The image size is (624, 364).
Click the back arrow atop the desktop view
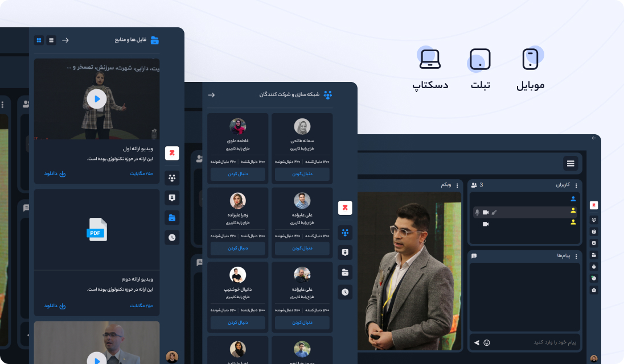coord(594,138)
